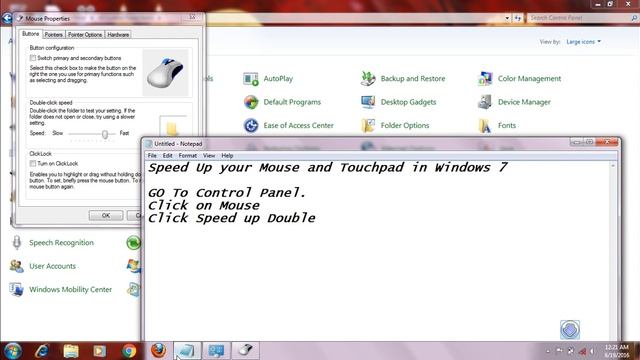Click the volume speaker tray icon
640x360 pixels.
coord(593,351)
